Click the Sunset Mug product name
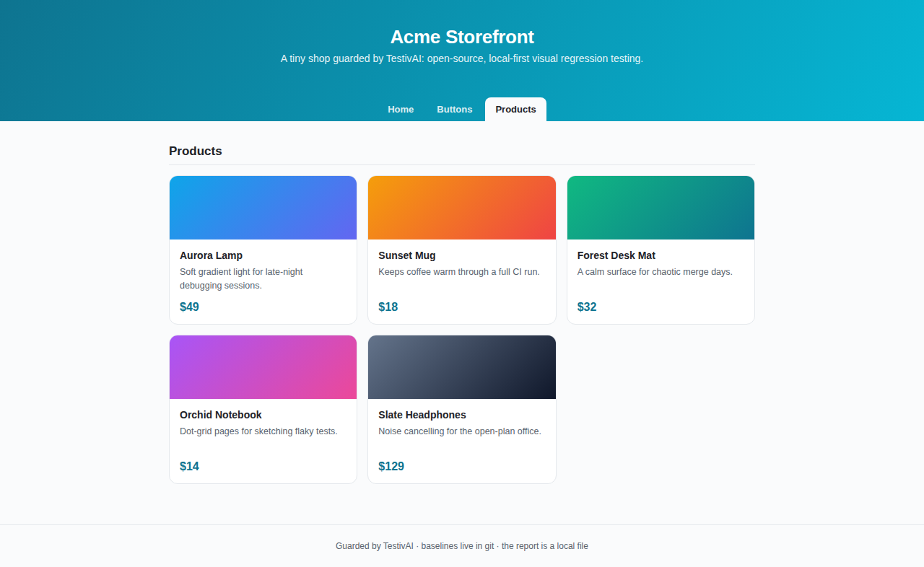924x567 pixels. coord(407,255)
